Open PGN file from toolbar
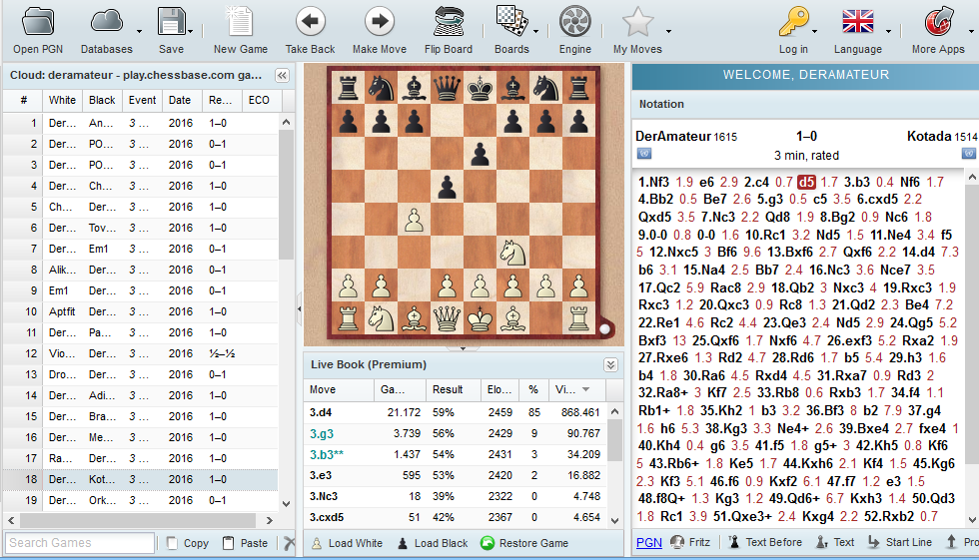Screen dimensions: 979x560 tap(38, 30)
